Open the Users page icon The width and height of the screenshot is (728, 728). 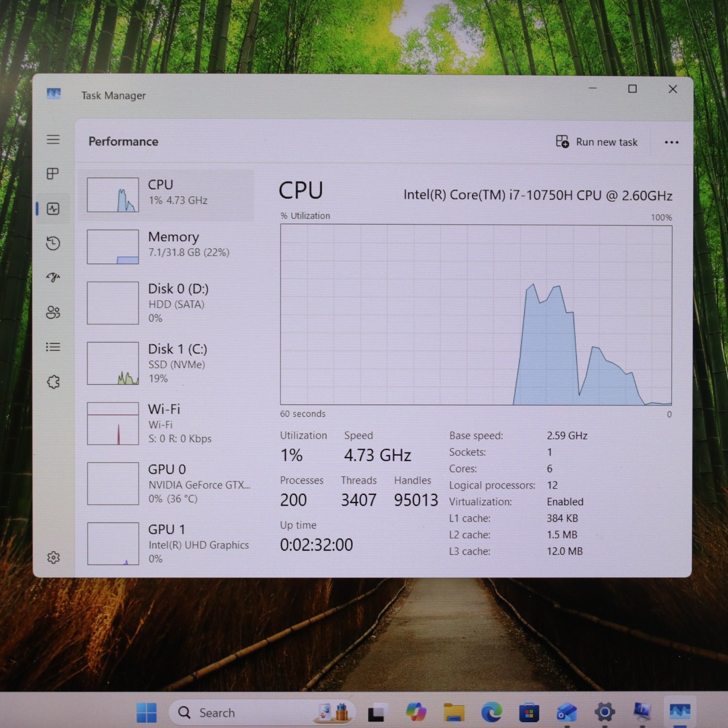(x=53, y=312)
